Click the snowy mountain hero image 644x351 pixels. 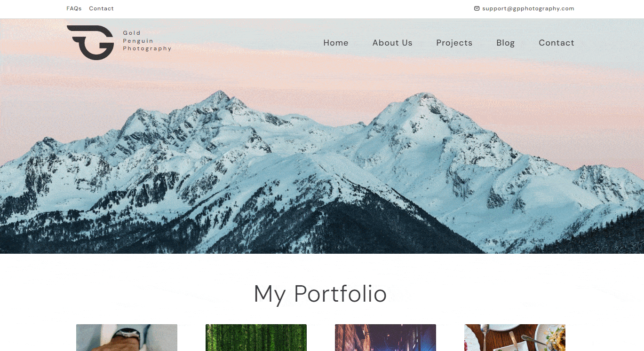pyautogui.click(x=322, y=136)
